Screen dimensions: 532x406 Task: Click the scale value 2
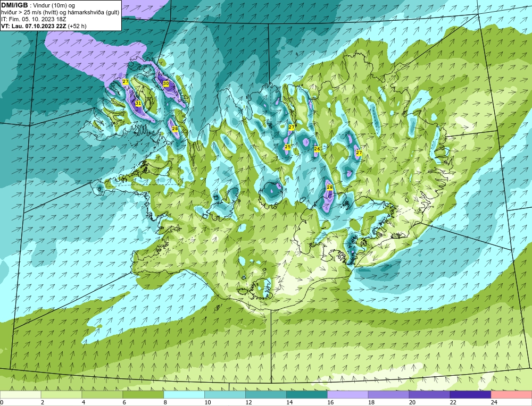(x=43, y=402)
